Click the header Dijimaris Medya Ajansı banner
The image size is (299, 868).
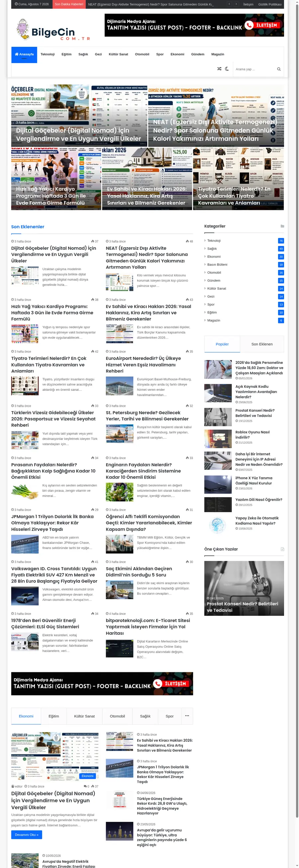(194, 25)
